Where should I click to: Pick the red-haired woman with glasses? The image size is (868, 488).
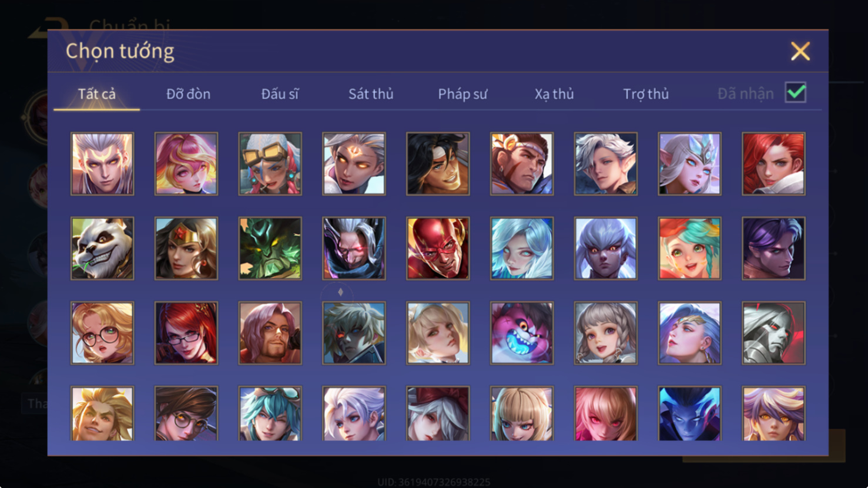tap(186, 333)
